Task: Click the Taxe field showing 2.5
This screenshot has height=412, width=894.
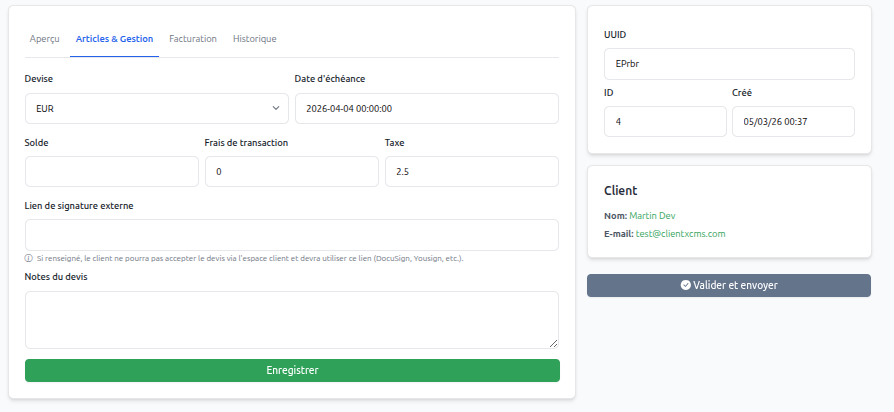Action: tap(471, 171)
